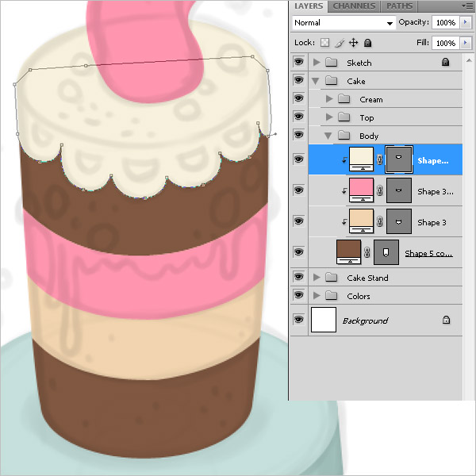This screenshot has width=476, height=476.
Task: Expand the Sketch group
Action: [x=317, y=62]
